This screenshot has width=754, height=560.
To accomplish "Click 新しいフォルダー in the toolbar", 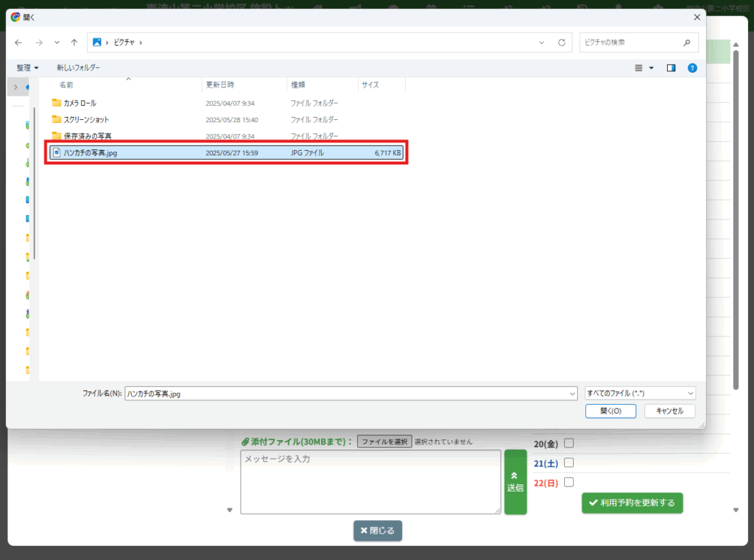I will 78,68.
